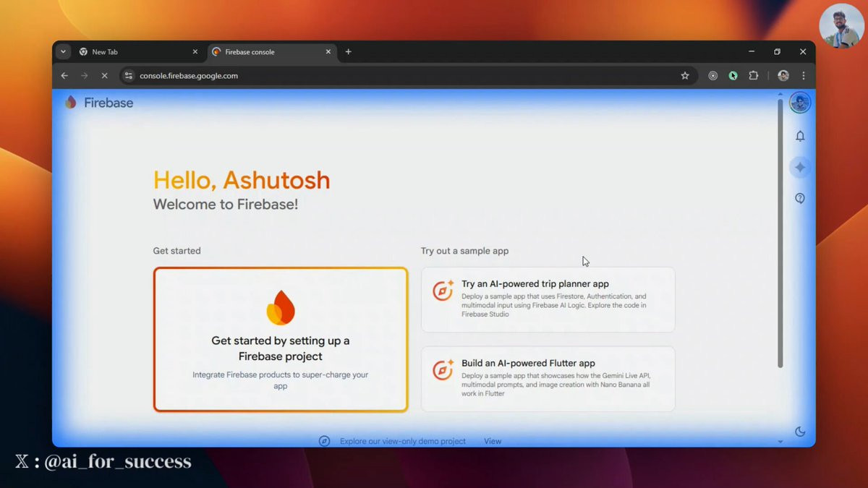Screen dimensions: 868x488
Task: Click Integrate Firebase products description text
Action: point(281,380)
